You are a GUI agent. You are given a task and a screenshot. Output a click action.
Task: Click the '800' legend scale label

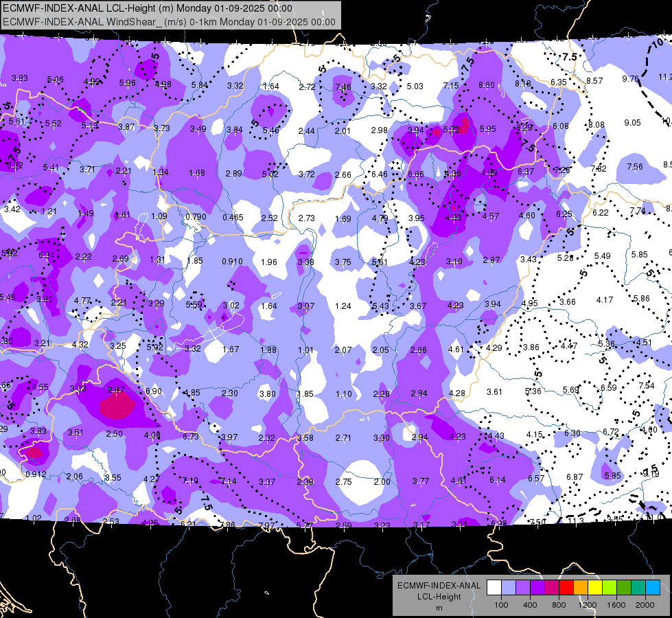coord(559,605)
